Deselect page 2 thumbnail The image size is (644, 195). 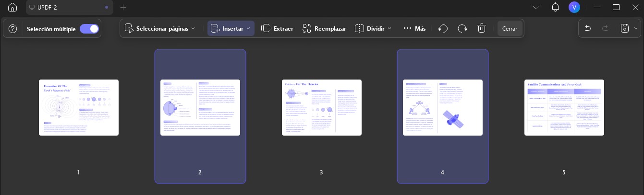(200, 107)
